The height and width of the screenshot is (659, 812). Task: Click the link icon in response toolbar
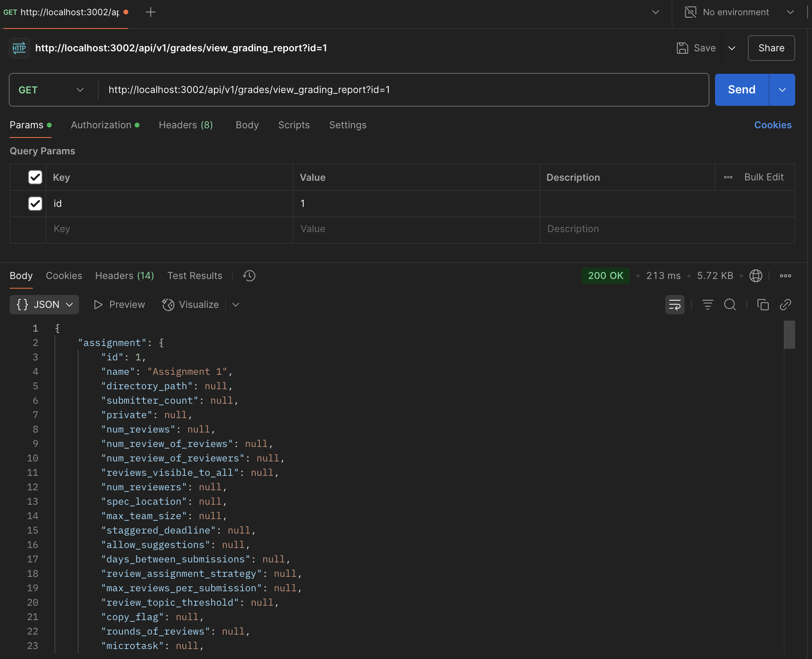click(x=785, y=305)
